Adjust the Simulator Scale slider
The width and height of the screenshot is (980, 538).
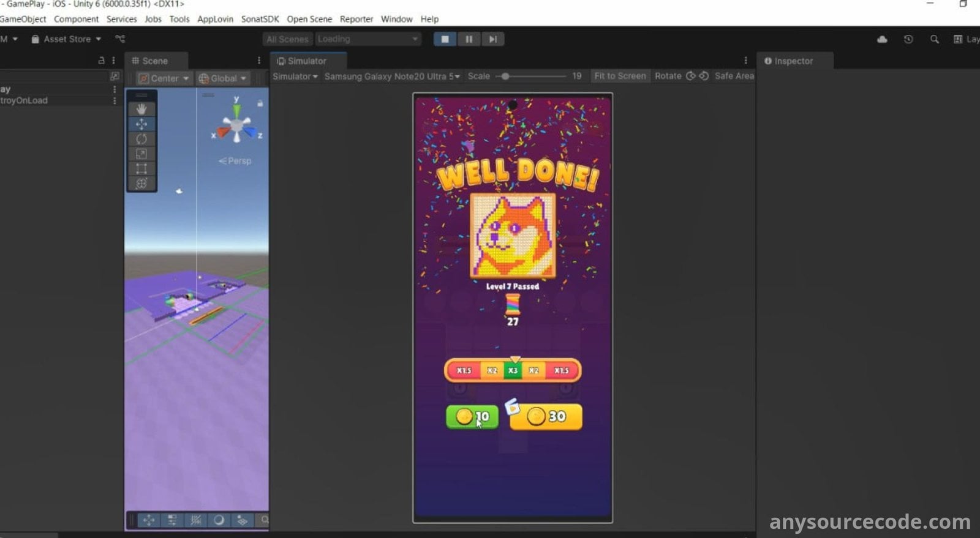pos(505,77)
